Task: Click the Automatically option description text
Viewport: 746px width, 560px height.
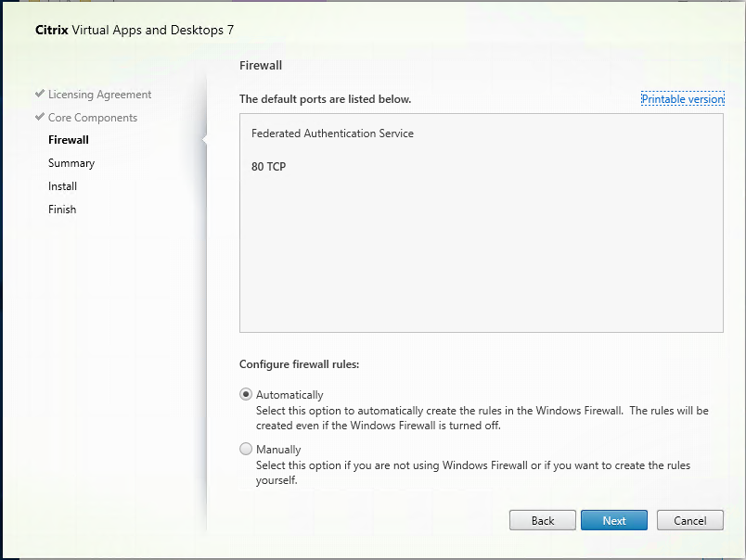Action: [482, 418]
